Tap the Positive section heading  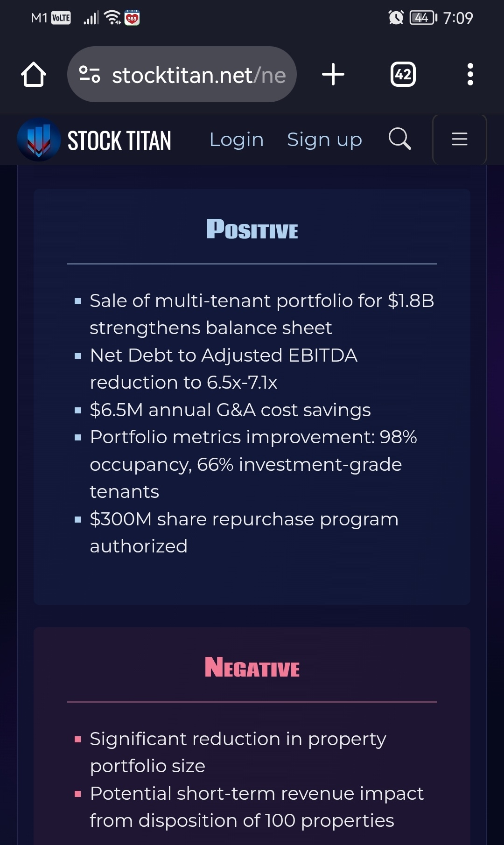(252, 229)
